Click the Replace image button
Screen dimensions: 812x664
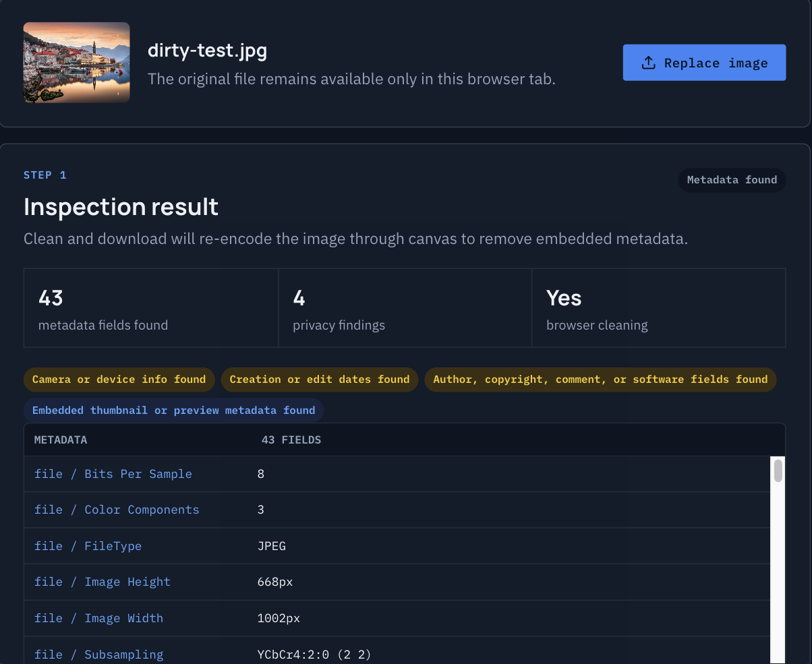[x=704, y=63]
